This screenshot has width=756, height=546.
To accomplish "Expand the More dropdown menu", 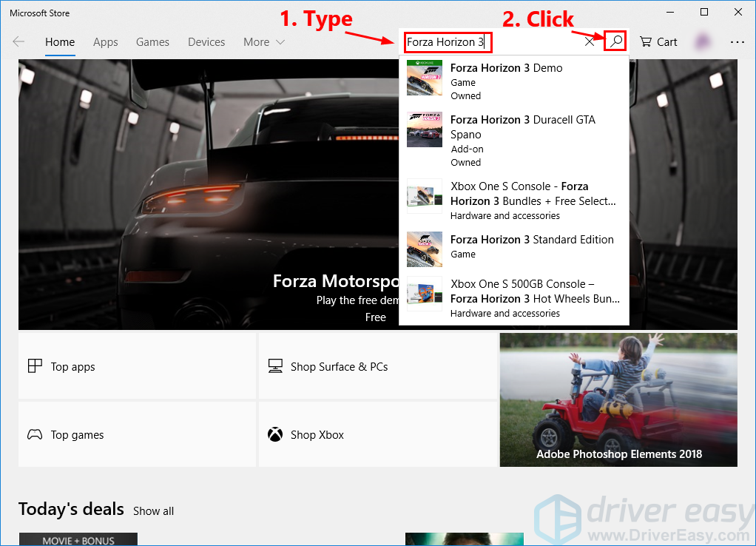I will 264,42.
